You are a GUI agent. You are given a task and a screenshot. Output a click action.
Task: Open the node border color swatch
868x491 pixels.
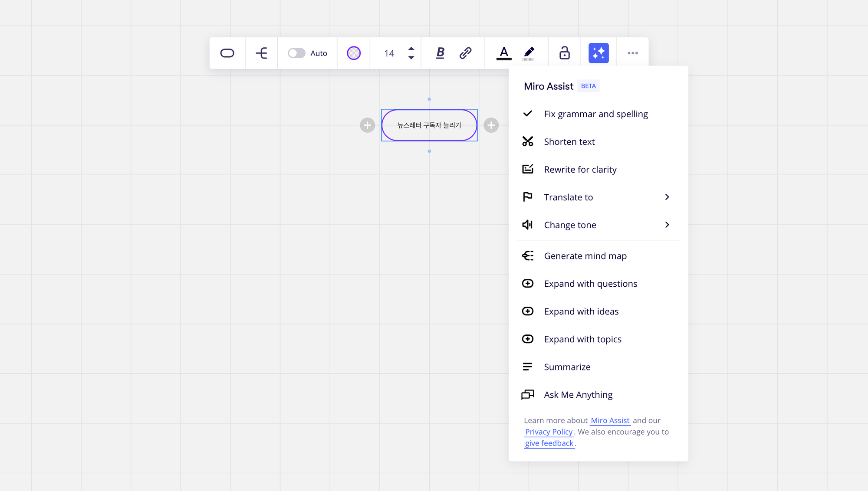[354, 53]
